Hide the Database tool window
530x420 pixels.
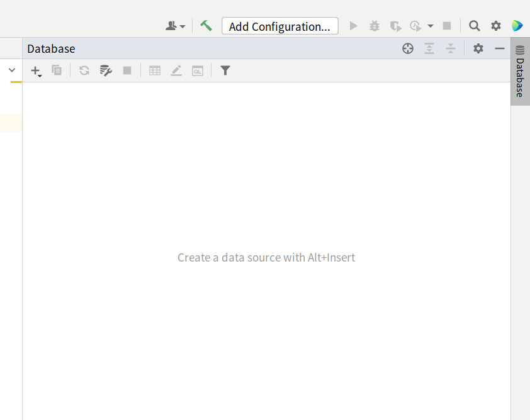(500, 48)
